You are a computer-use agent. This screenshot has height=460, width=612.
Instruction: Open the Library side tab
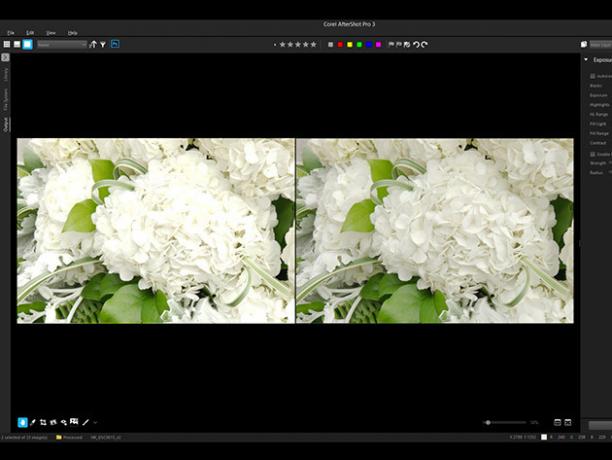(x=5, y=75)
